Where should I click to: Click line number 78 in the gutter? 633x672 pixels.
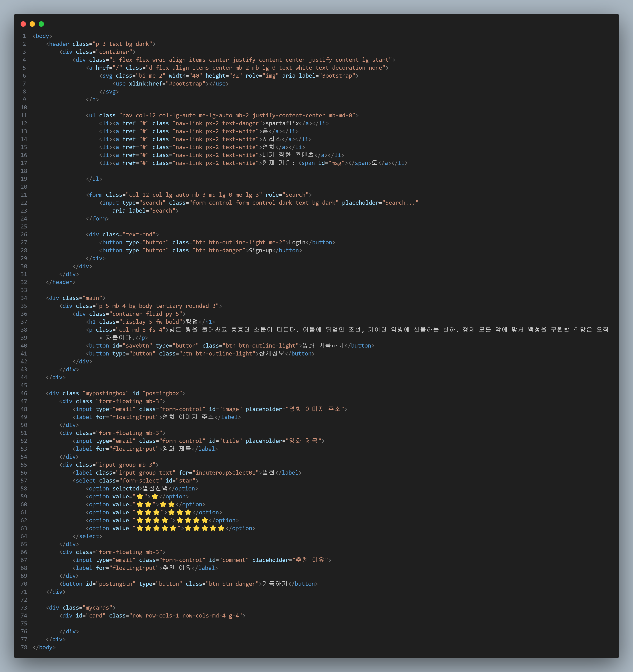[x=24, y=647]
